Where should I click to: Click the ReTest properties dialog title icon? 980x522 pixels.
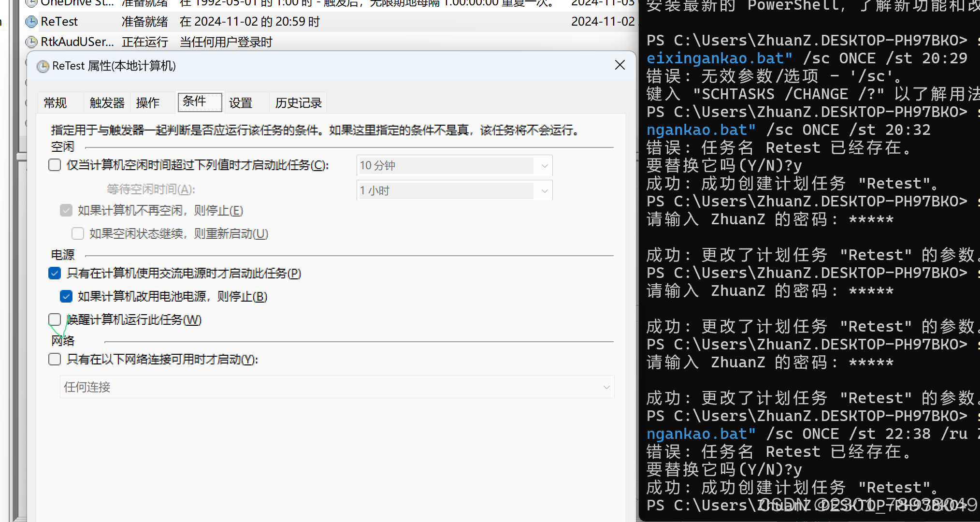pyautogui.click(x=43, y=66)
